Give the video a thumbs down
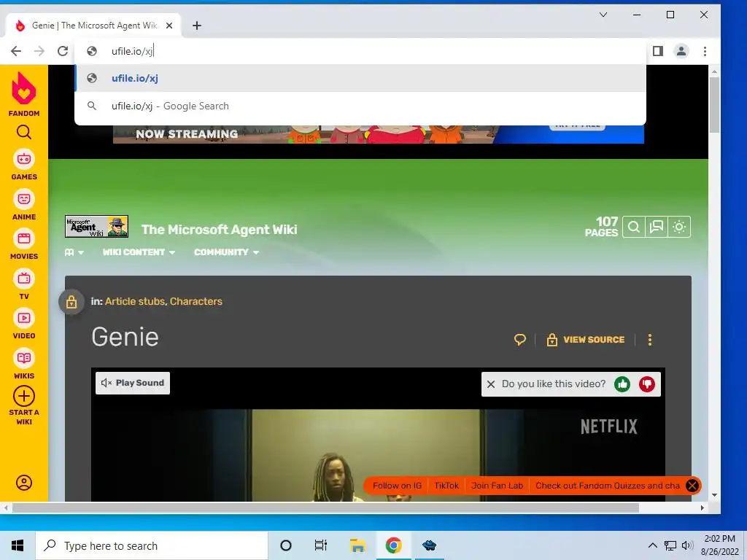Viewport: 747px width, 560px height. pyautogui.click(x=647, y=384)
